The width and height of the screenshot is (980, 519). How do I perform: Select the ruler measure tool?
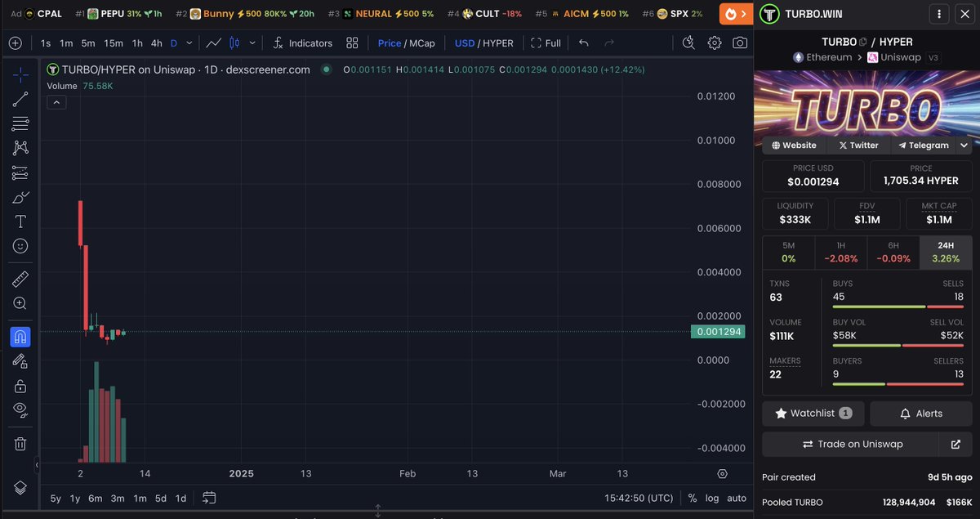(20, 280)
